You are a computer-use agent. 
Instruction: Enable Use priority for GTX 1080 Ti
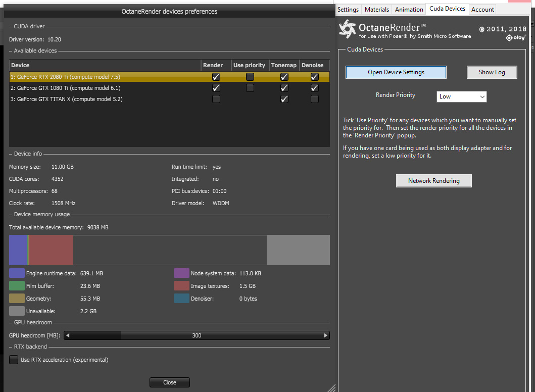pos(250,88)
